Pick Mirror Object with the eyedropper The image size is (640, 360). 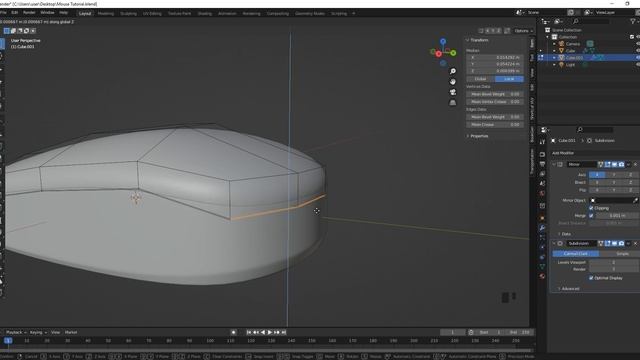(635, 200)
